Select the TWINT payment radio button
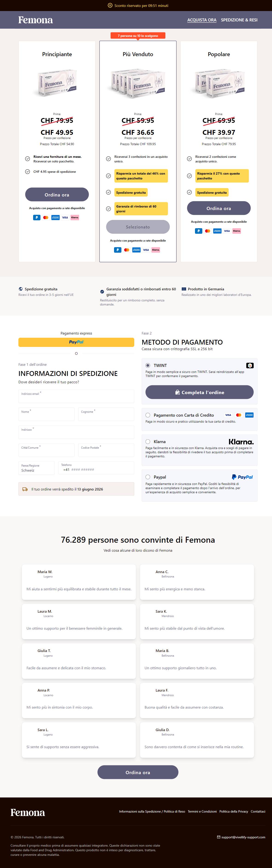Image resolution: width=272 pixels, height=868 pixels. tap(148, 365)
